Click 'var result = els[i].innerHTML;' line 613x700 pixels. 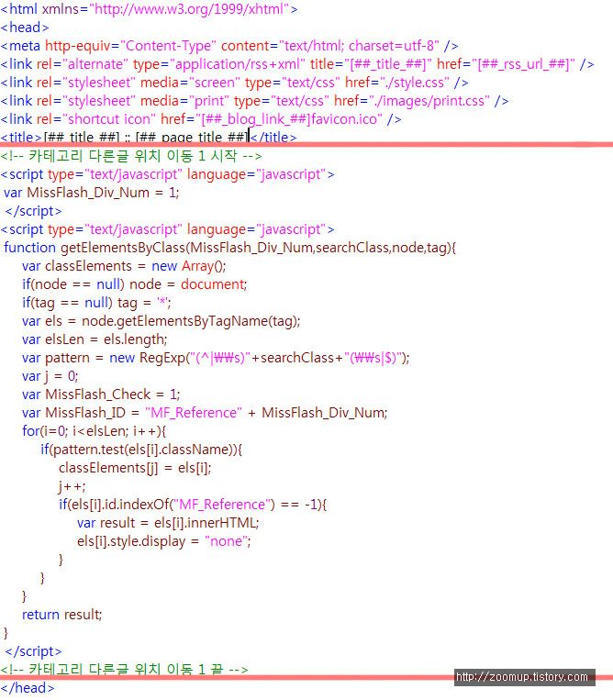click(x=168, y=523)
